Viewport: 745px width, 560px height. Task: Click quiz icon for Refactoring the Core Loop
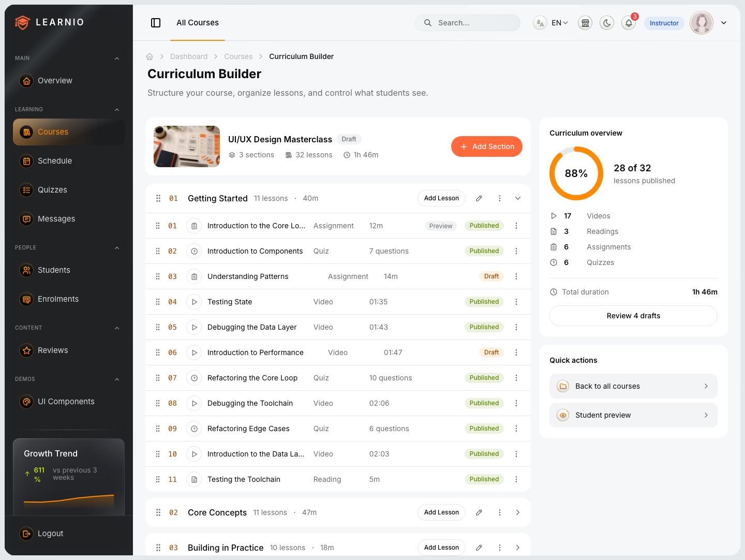click(194, 378)
